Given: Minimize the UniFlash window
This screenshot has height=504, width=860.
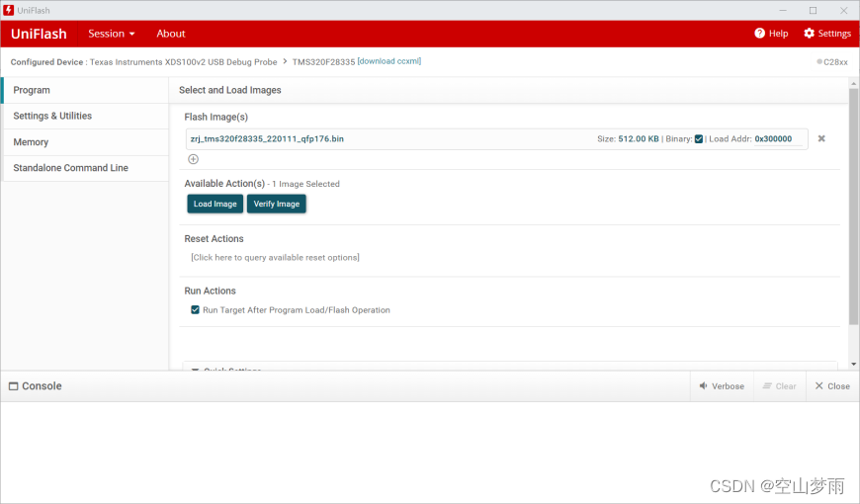Looking at the screenshot, I should click(x=783, y=11).
